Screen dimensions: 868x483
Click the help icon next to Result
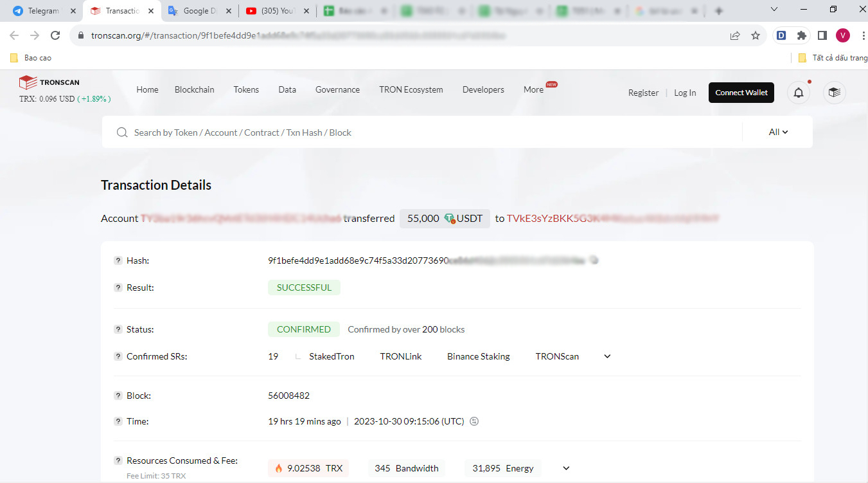[118, 287]
